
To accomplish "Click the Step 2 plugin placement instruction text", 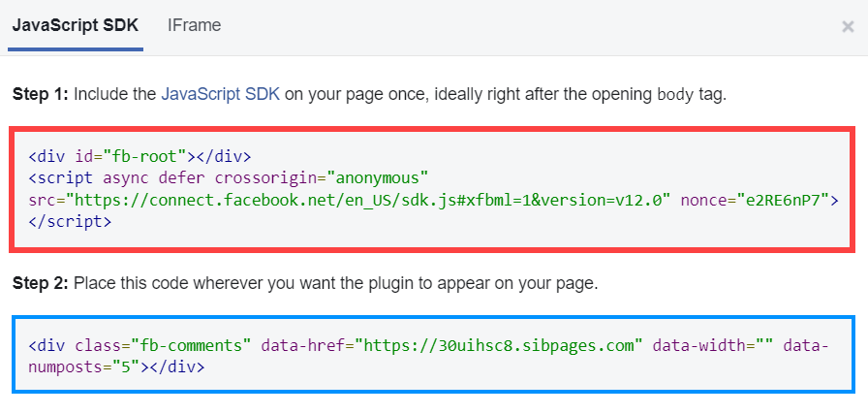I will point(337,284).
